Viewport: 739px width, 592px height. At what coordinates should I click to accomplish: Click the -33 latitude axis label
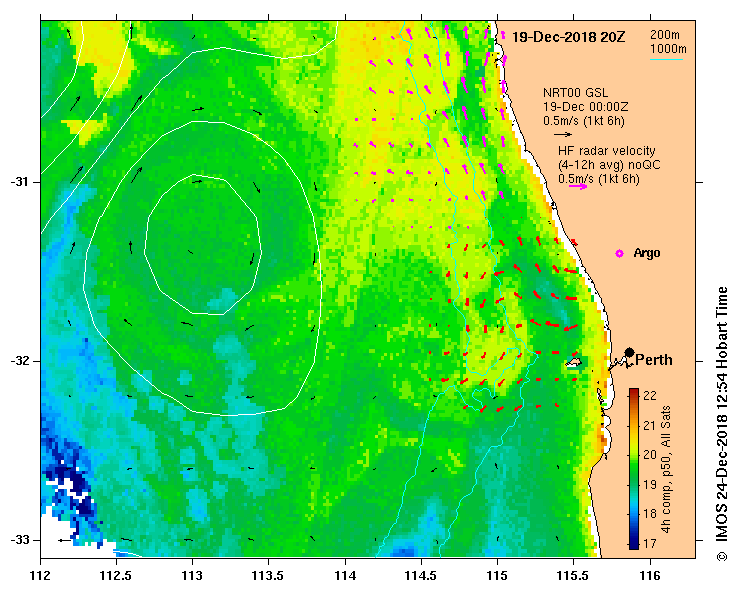[19, 540]
